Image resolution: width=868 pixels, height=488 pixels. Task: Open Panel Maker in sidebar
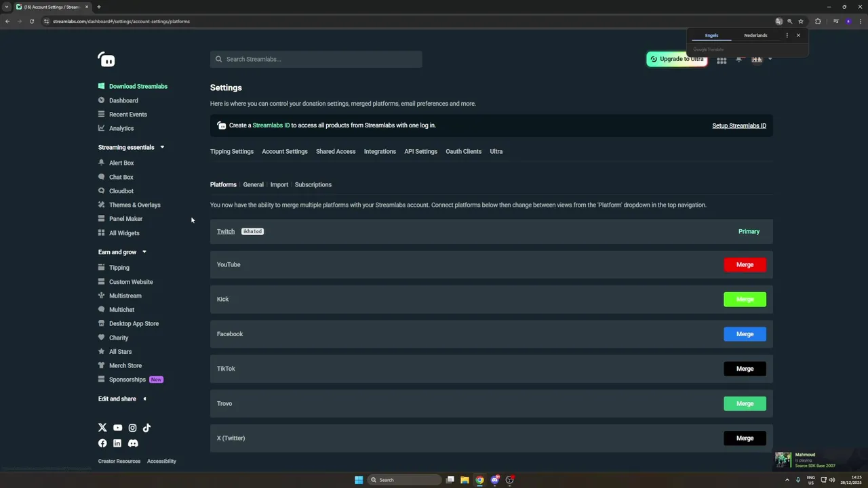click(120, 219)
